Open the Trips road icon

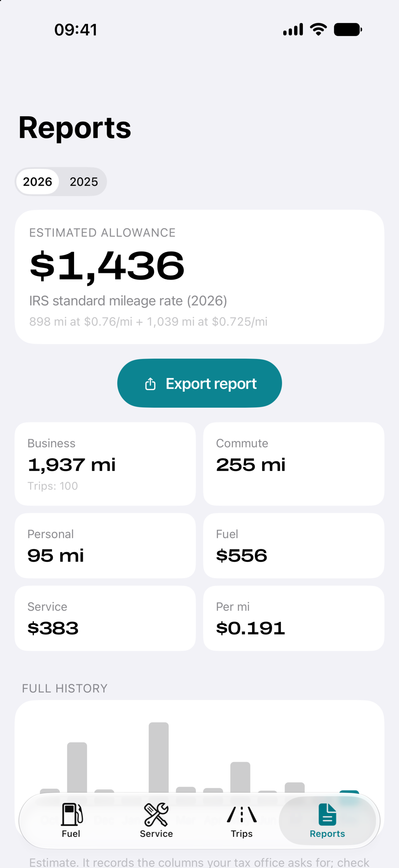coord(242,814)
